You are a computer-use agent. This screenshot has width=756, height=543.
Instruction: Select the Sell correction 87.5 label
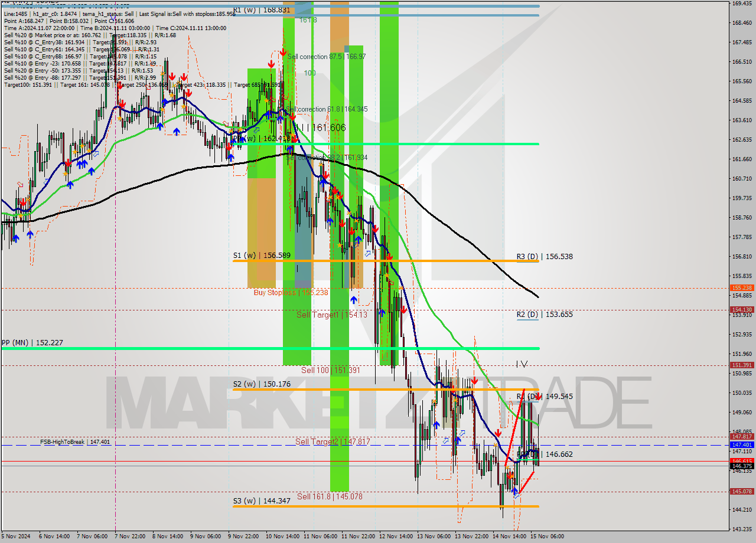(326, 57)
